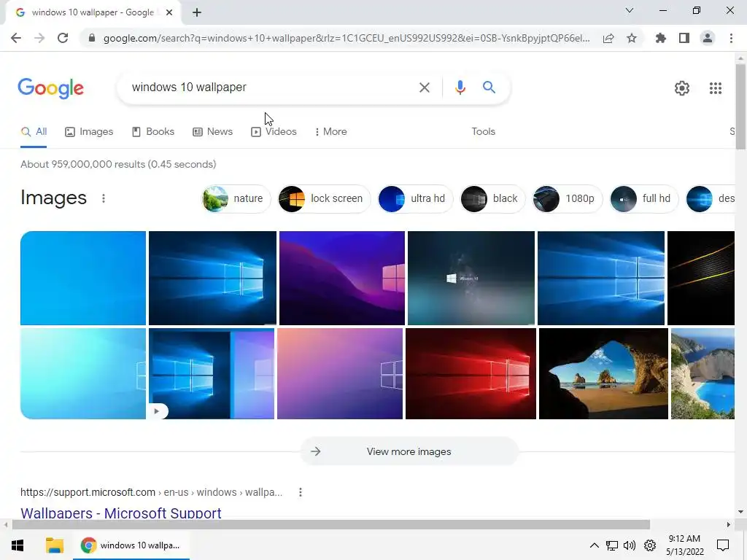Click the browser forward arrow
The height and width of the screenshot is (560, 747).
39,38
